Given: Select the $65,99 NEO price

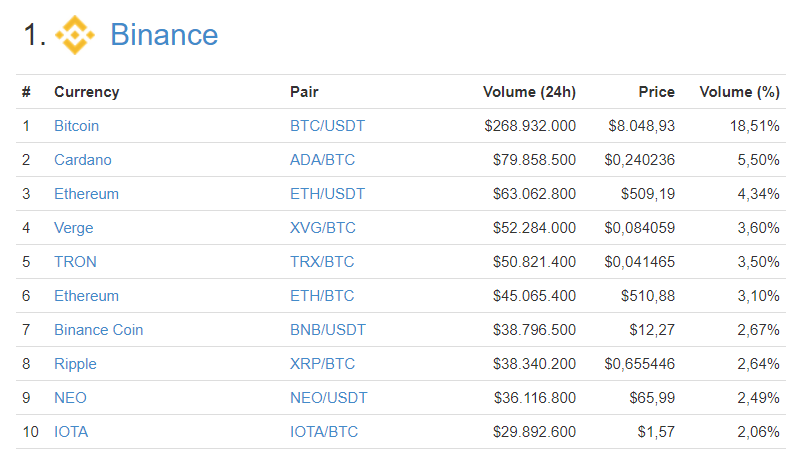Looking at the screenshot, I should [x=652, y=398].
